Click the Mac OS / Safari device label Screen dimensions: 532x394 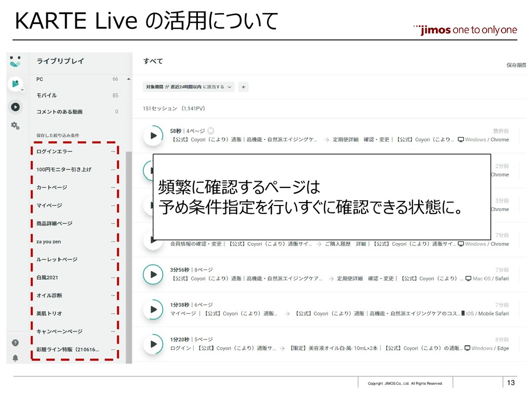point(487,279)
